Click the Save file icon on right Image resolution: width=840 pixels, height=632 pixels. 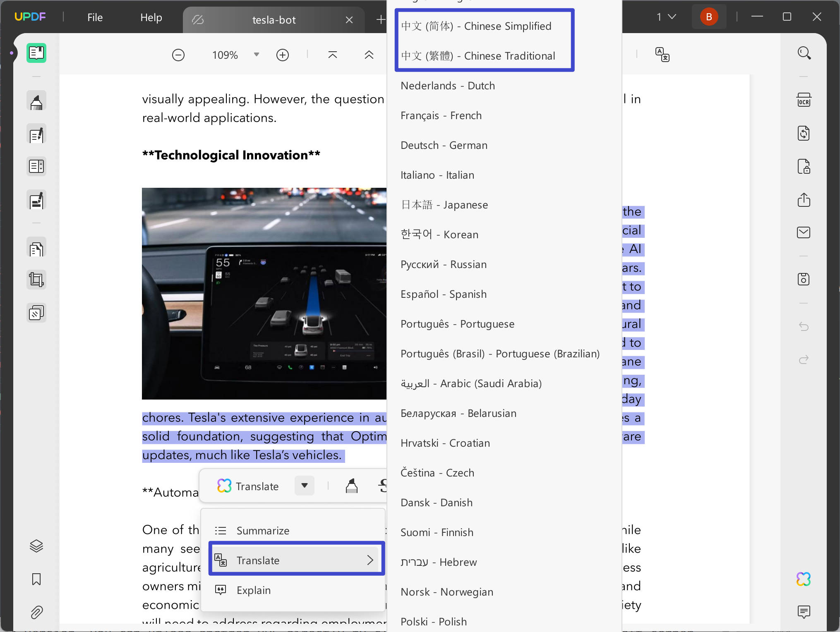pos(804,279)
